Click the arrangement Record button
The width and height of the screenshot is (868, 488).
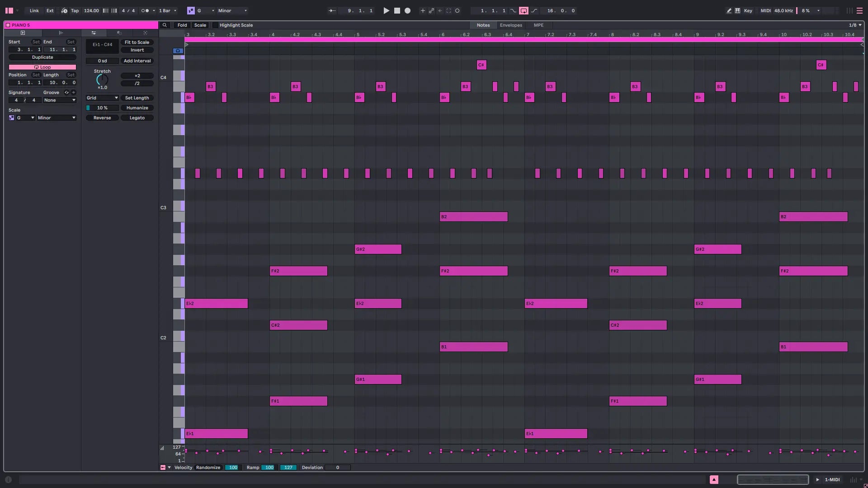407,10
